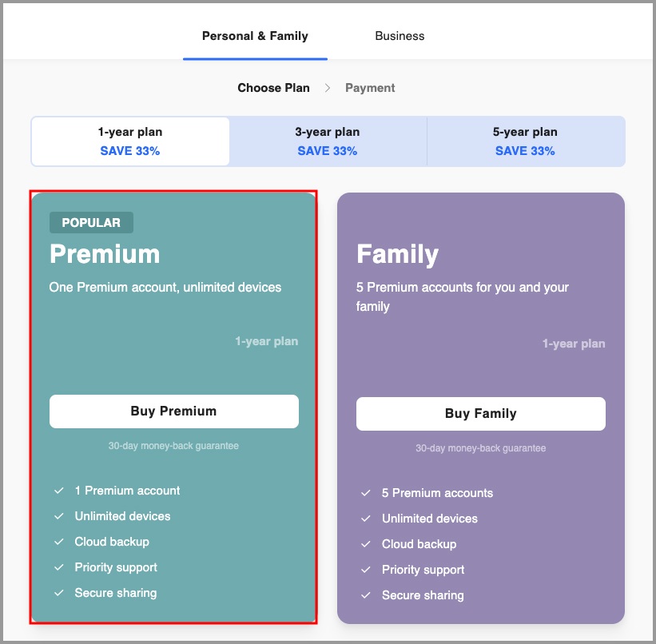This screenshot has width=656, height=644.
Task: Switch to the Business tab
Action: point(400,36)
